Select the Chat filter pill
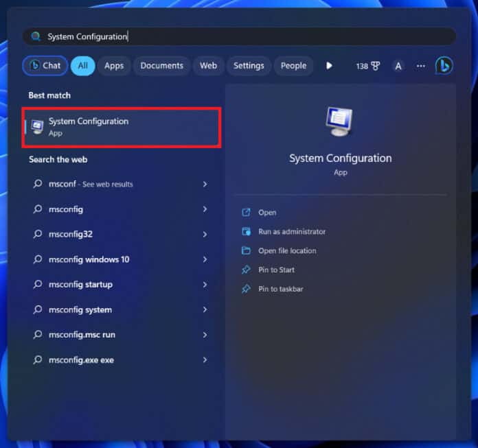The height and width of the screenshot is (448, 478). click(x=45, y=65)
